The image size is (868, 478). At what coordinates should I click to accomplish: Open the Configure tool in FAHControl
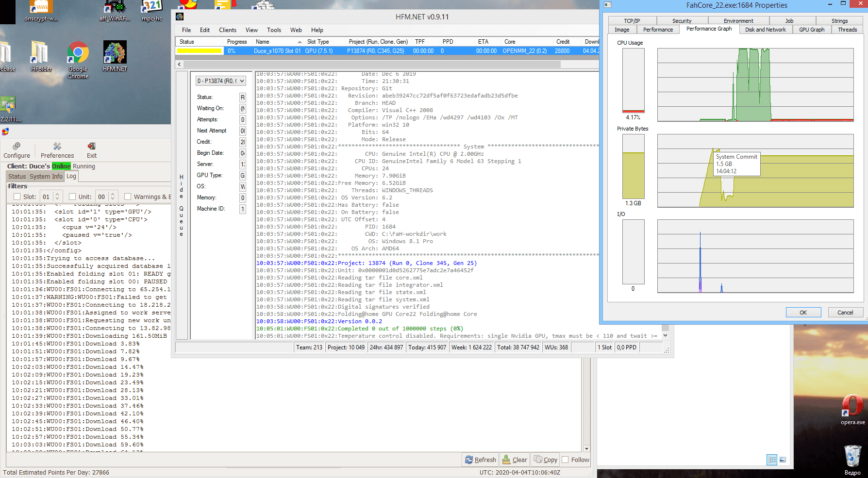pyautogui.click(x=17, y=150)
